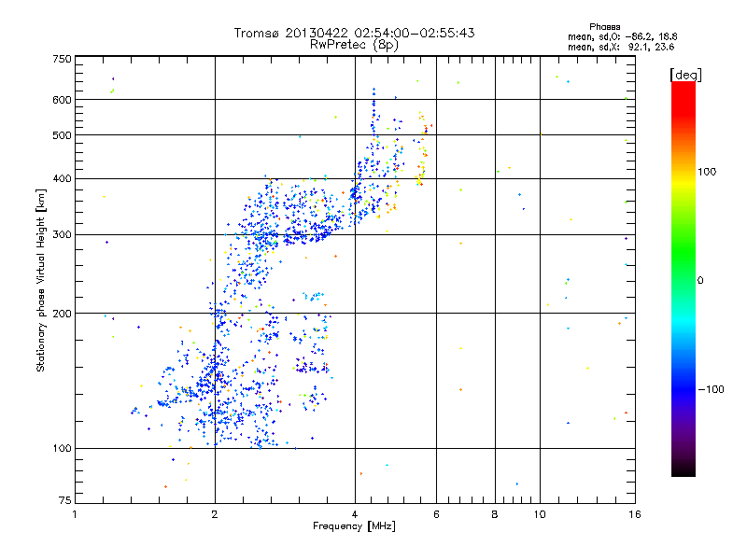Click the 'mean, sd,X: 92.1, 23.6' line
The height and width of the screenshot is (560, 747).
(621, 47)
